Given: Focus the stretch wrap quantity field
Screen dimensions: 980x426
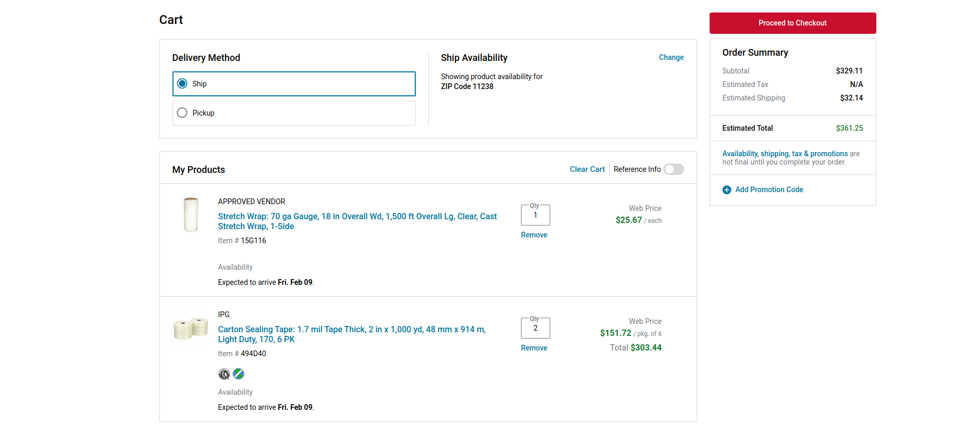Looking at the screenshot, I should (535, 216).
